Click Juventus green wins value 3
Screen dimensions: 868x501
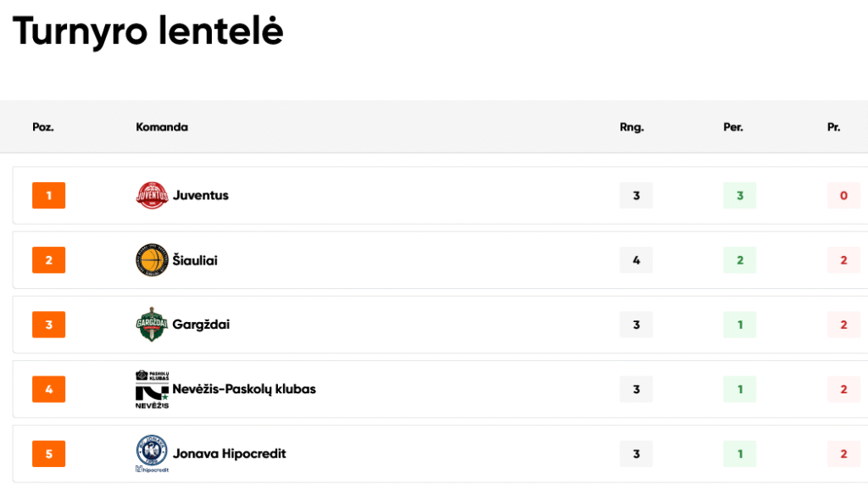pos(739,196)
